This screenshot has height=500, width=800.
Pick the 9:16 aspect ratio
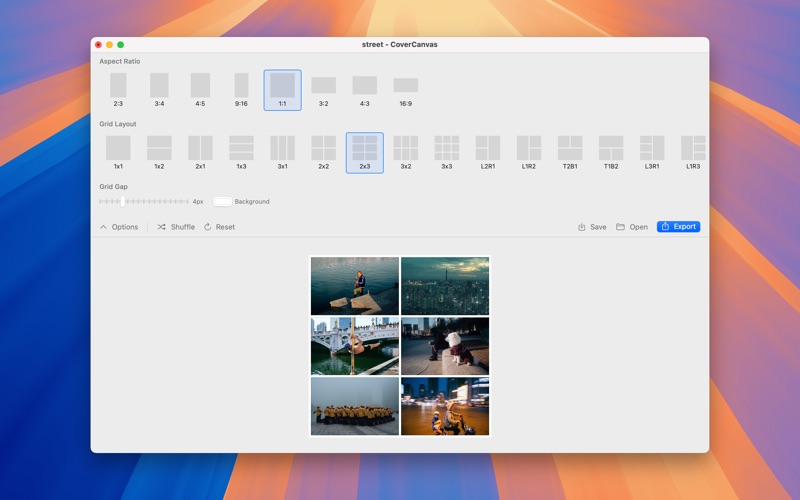[x=241, y=90]
